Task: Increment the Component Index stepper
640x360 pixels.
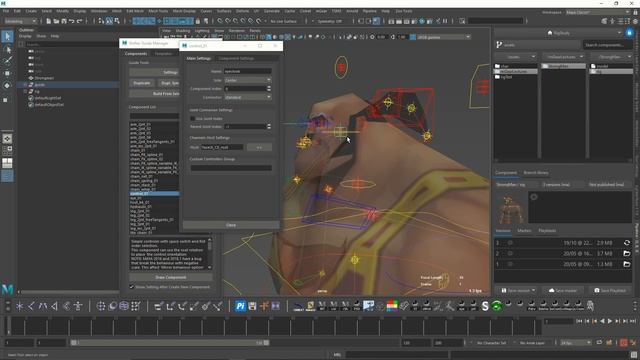Action: pos(269,87)
